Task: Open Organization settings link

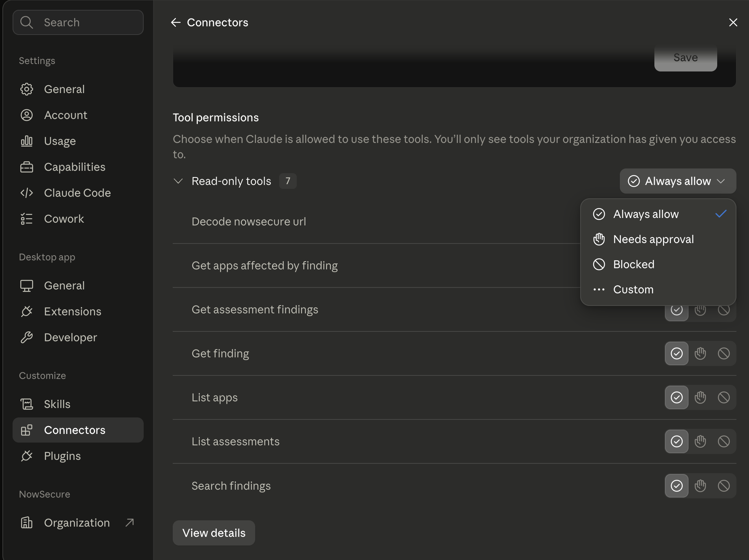Action: [78, 523]
